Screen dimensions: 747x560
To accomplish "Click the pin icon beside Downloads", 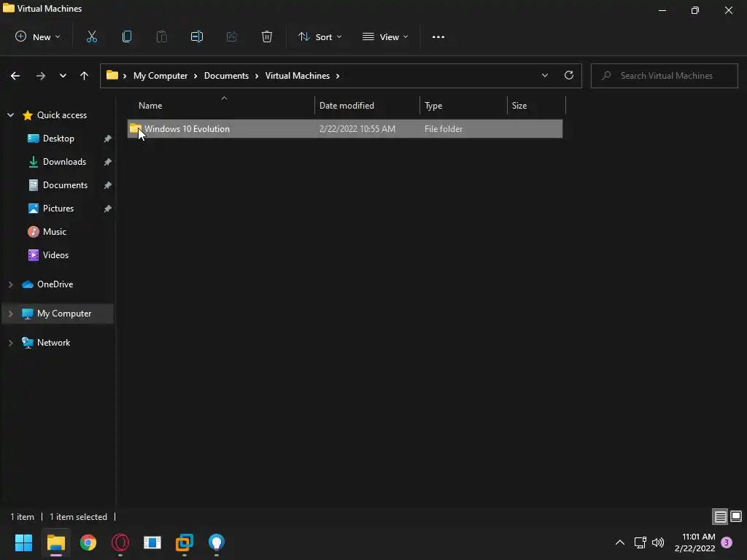I will point(108,162).
